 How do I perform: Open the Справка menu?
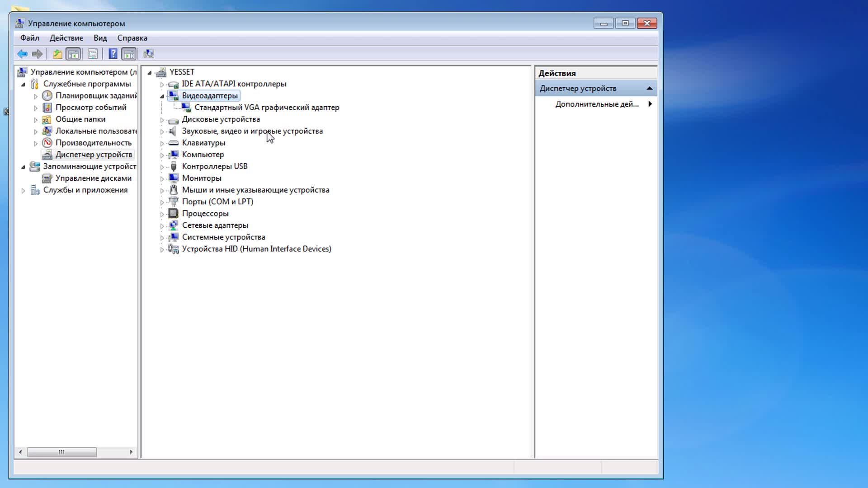click(x=132, y=38)
